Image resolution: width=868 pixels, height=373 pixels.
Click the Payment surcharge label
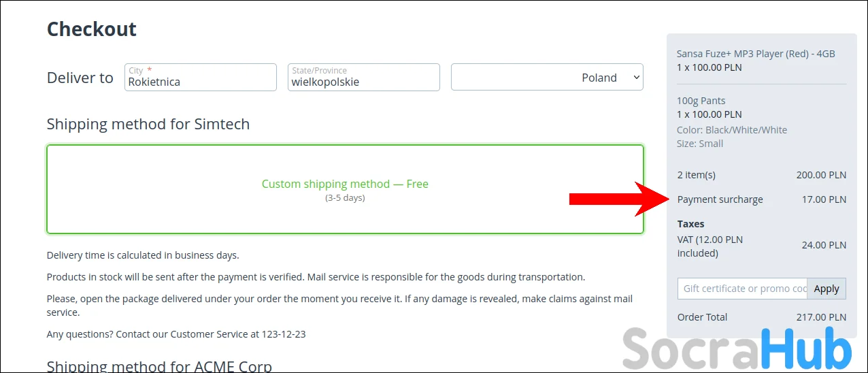coord(720,199)
